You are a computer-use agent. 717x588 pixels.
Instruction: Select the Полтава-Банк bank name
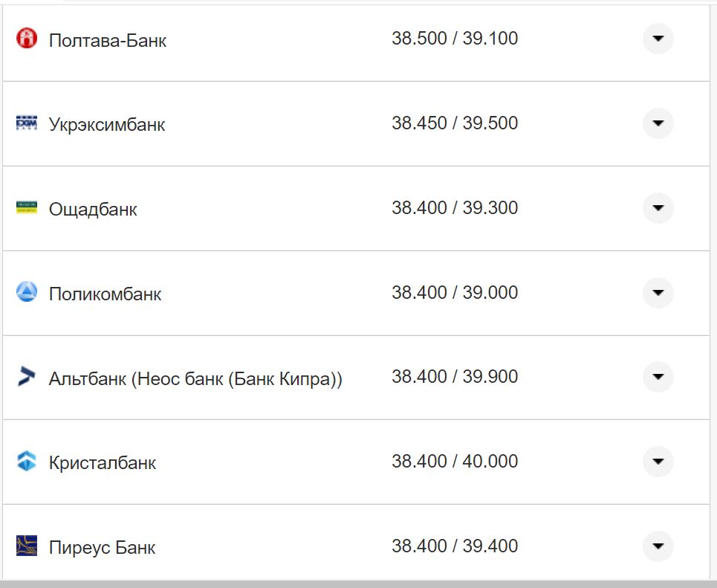coord(108,40)
